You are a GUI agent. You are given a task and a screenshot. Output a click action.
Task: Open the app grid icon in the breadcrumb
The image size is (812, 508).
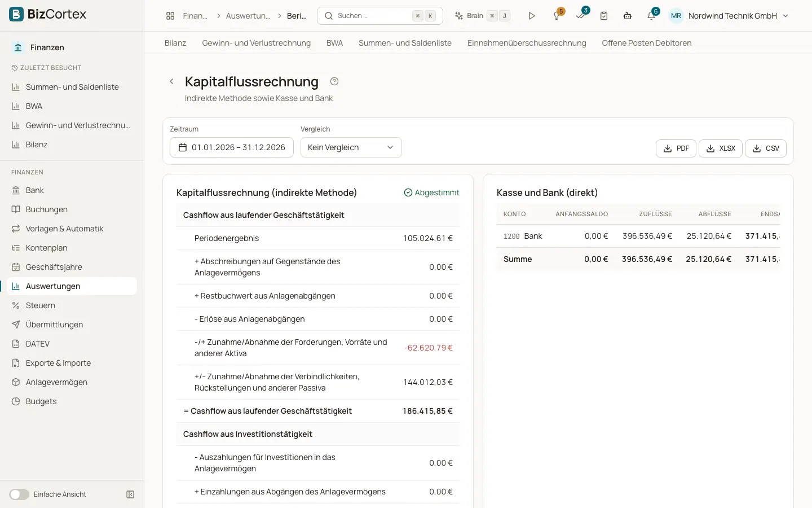tap(170, 16)
